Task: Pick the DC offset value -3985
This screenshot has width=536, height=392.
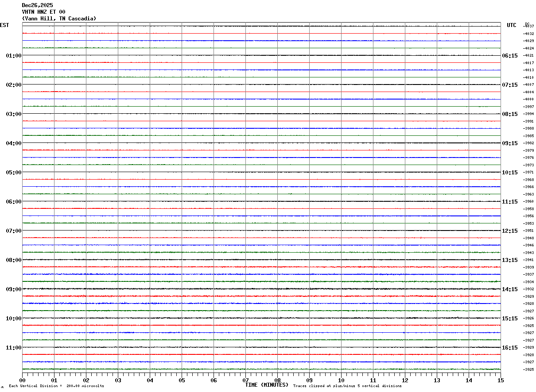Action: click(x=528, y=136)
